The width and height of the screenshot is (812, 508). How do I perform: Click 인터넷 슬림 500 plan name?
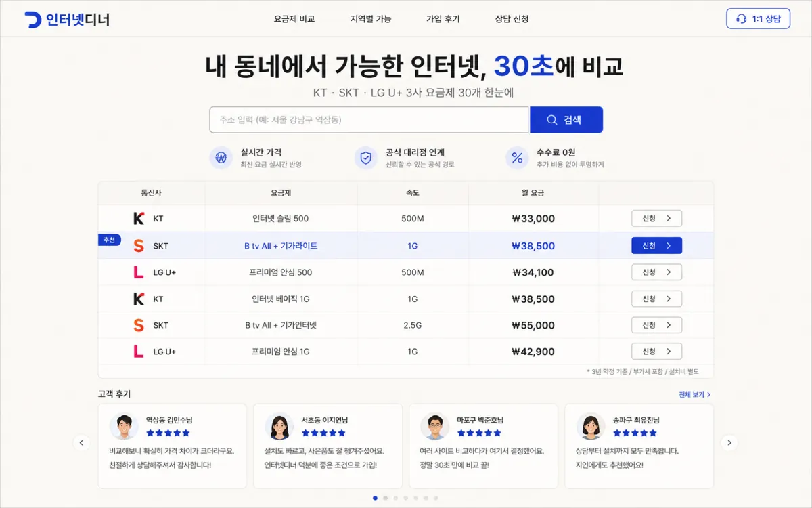[281, 219]
